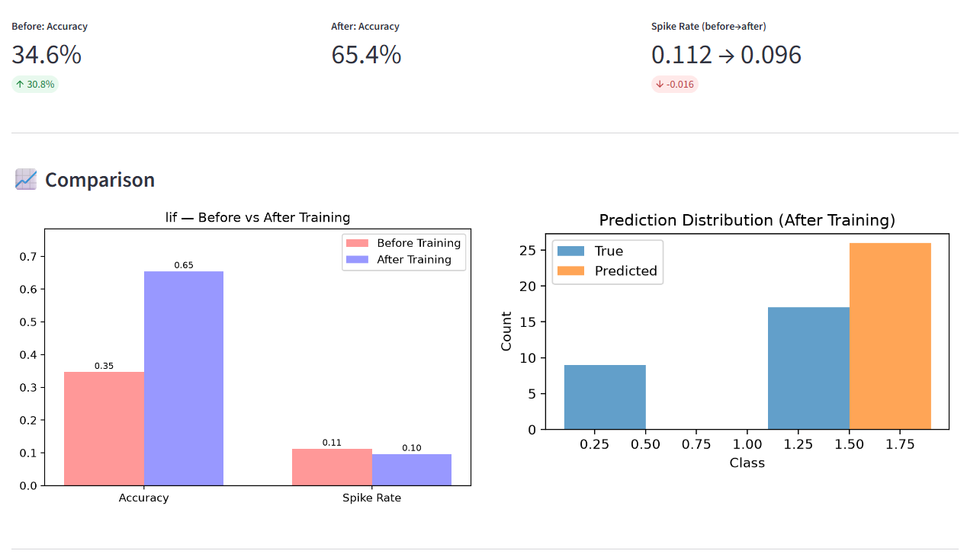Click the Comparison section heading
The image size is (980, 554).
point(100,180)
